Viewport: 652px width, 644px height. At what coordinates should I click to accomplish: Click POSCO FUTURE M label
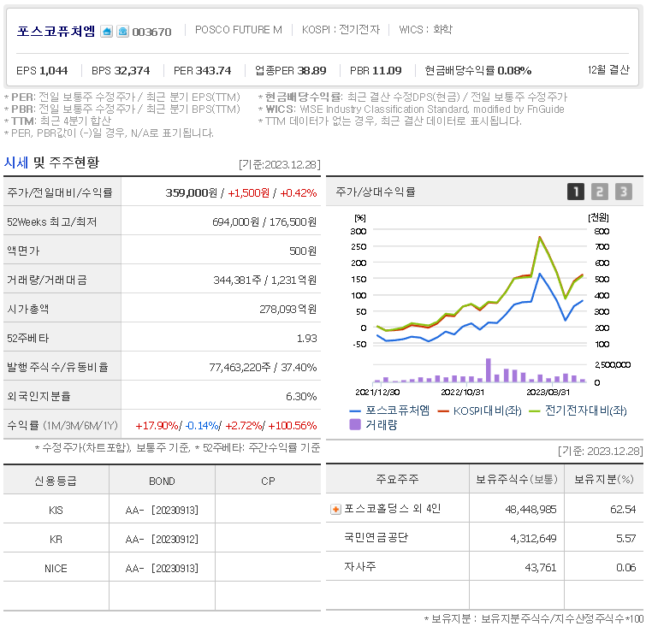[x=239, y=30]
